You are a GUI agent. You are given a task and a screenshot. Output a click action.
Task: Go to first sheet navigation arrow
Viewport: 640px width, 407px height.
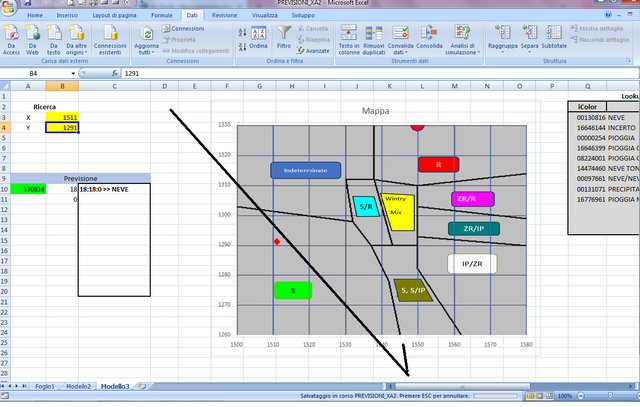pyautogui.click(x=3, y=386)
